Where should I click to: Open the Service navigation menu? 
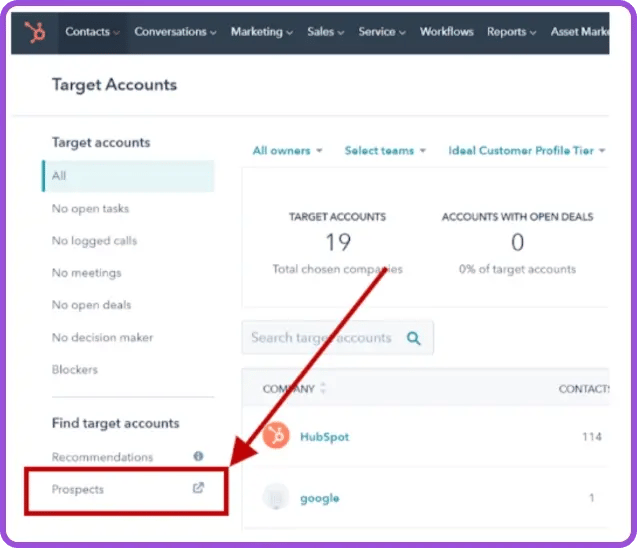pyautogui.click(x=381, y=32)
